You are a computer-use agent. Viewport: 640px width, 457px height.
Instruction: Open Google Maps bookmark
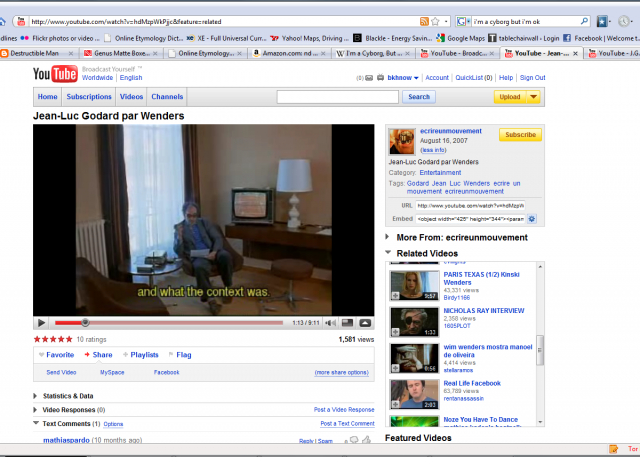tap(460, 38)
